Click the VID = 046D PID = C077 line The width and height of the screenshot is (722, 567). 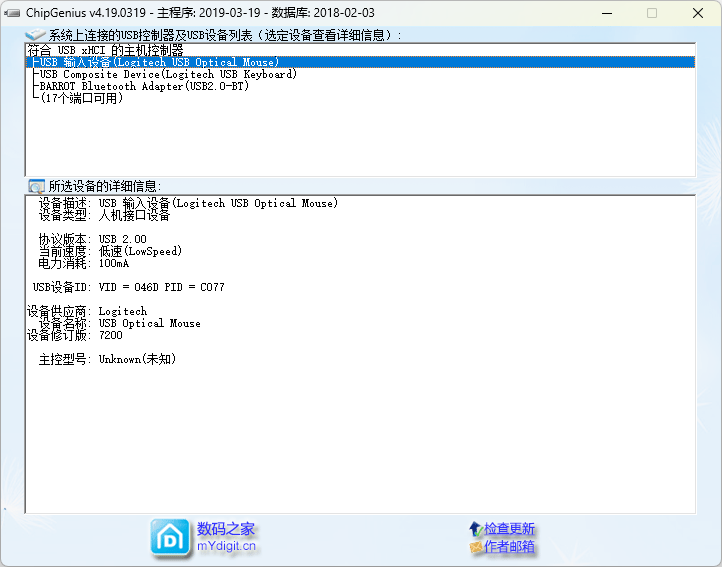point(128,287)
